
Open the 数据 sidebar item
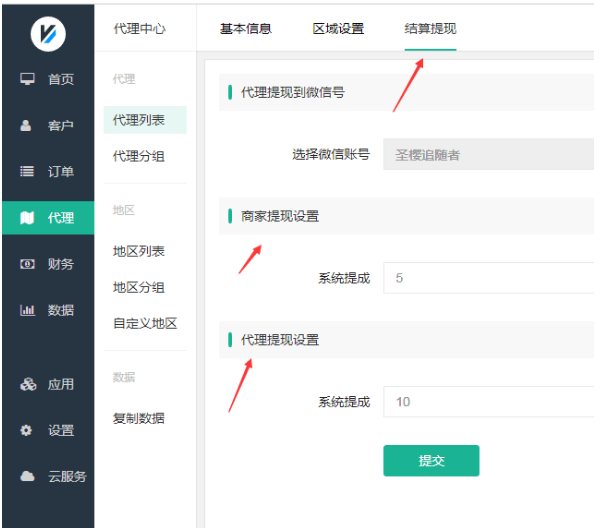pos(61,310)
